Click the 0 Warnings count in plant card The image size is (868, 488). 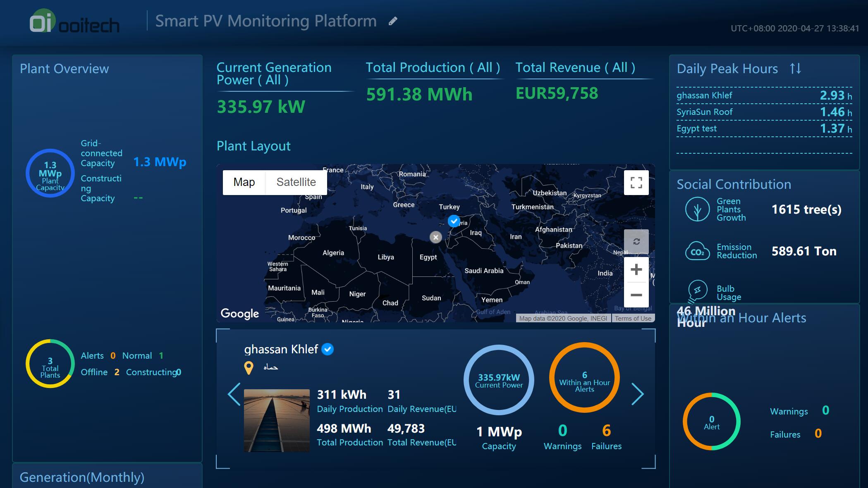coord(562,431)
